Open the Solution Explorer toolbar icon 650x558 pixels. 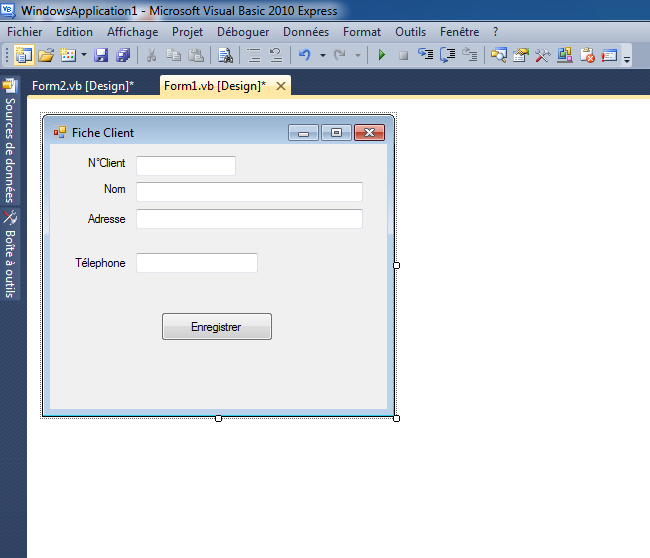click(x=499, y=55)
